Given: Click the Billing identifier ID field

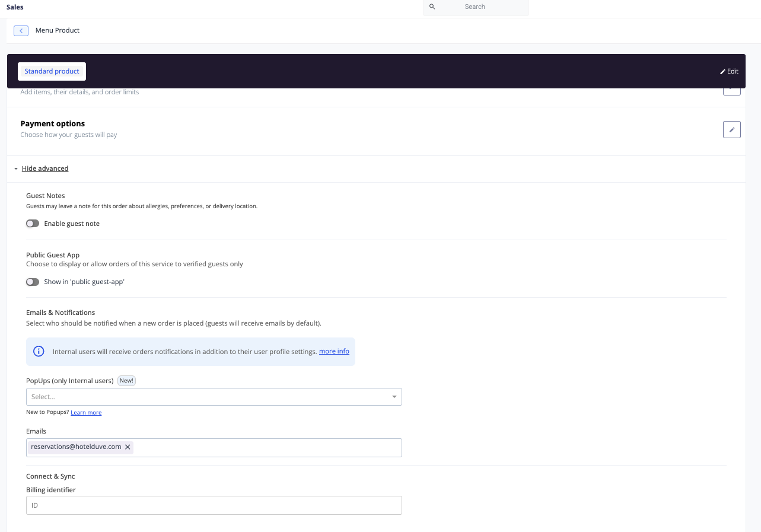Looking at the screenshot, I should click(214, 505).
